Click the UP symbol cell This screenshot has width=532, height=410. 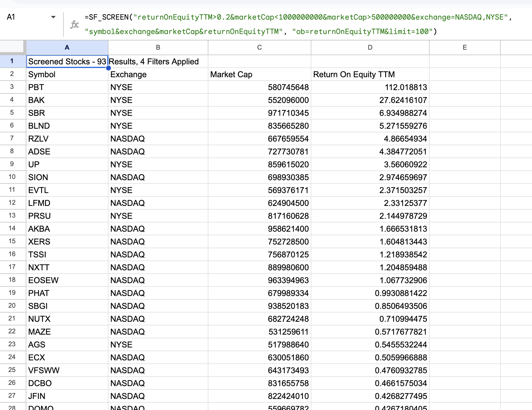[67, 165]
